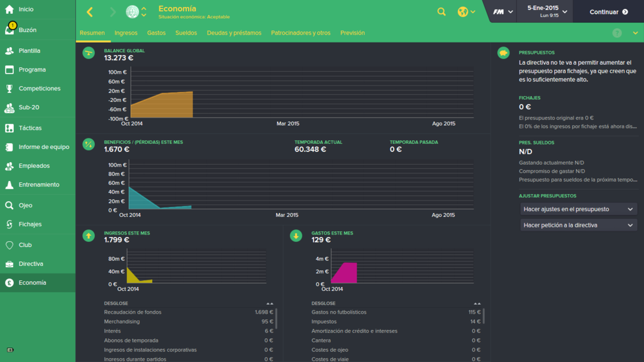Switch to the Gastos tab
Screen dimensions: 644x362
[156, 33]
